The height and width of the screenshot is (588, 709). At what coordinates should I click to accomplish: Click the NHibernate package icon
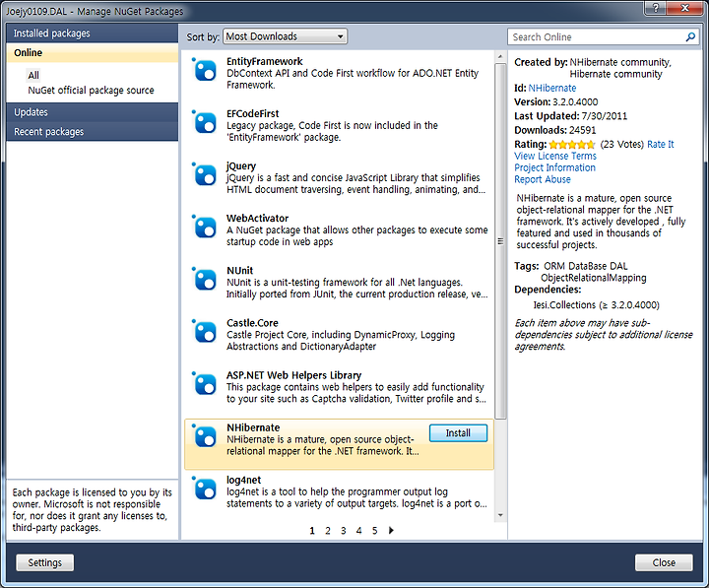point(205,436)
